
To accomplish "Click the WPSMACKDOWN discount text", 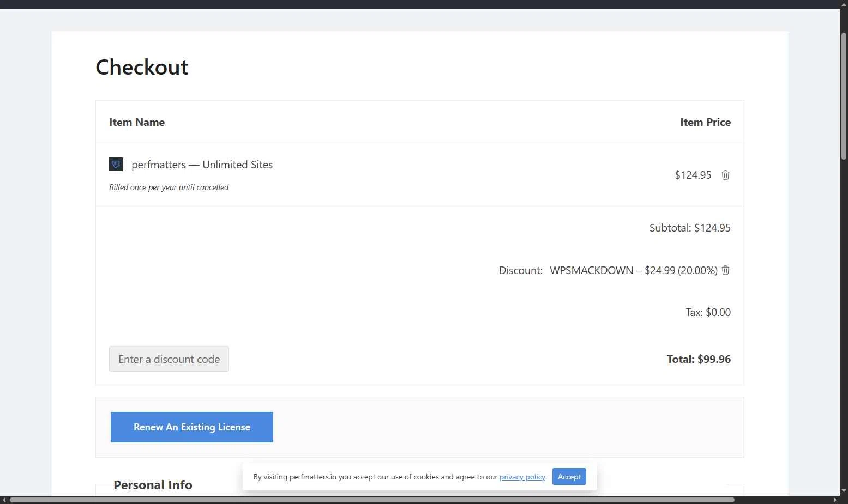I will tap(634, 270).
